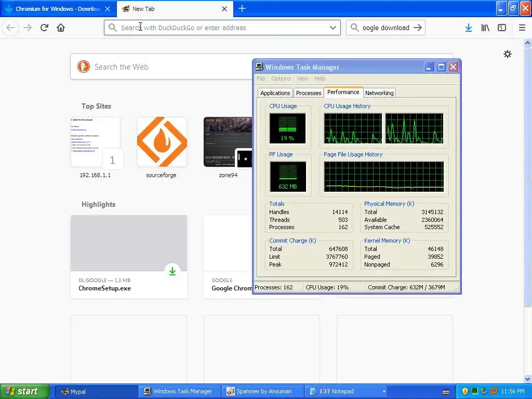This screenshot has height=399, width=532.
Task: Click the PF Usage 632 MB meter
Action: [x=288, y=177]
